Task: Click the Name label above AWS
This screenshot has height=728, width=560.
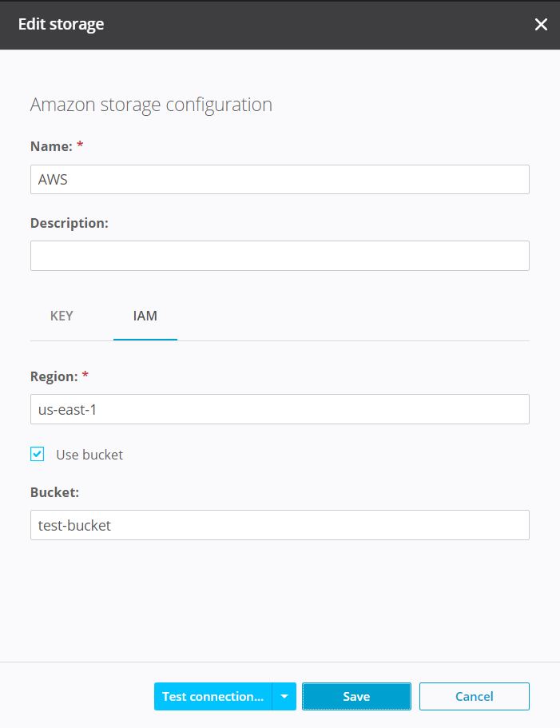Action: coord(51,146)
